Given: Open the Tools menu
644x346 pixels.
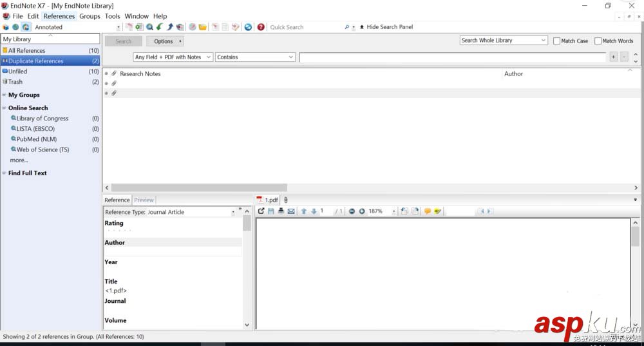Looking at the screenshot, I should coord(112,16).
